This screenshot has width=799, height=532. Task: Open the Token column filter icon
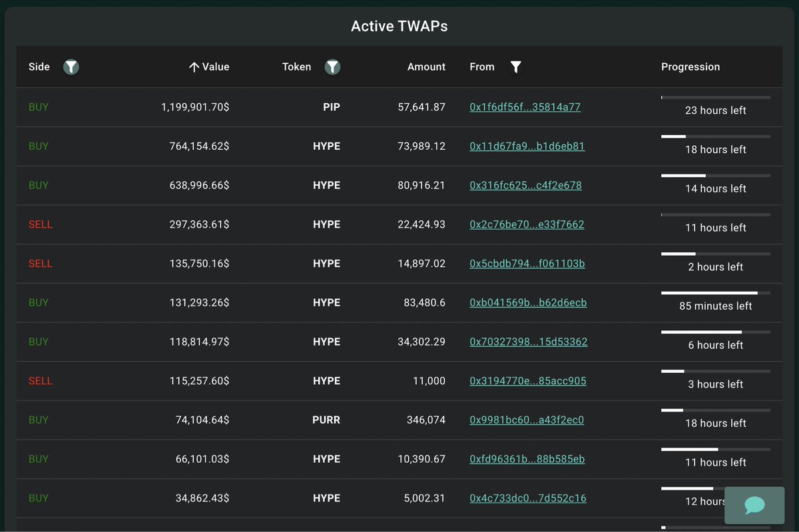tap(333, 67)
